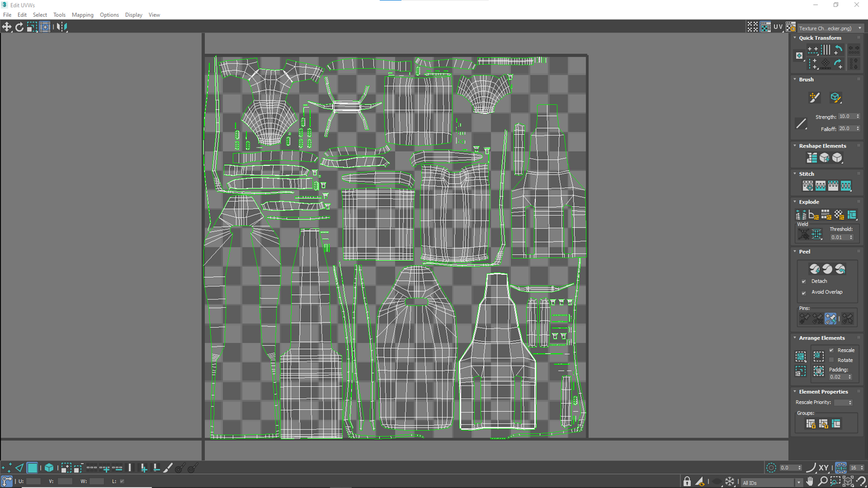Open the Select menu
868x488 pixels.
40,15
